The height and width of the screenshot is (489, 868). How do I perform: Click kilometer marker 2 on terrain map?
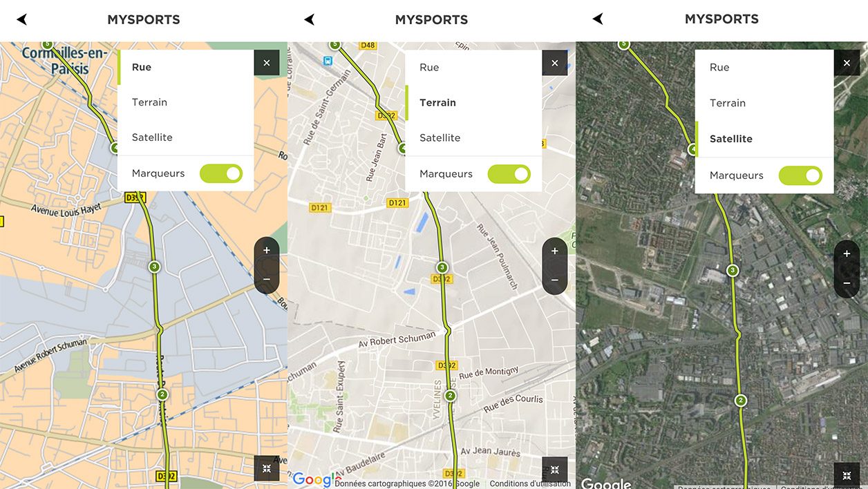450,396
